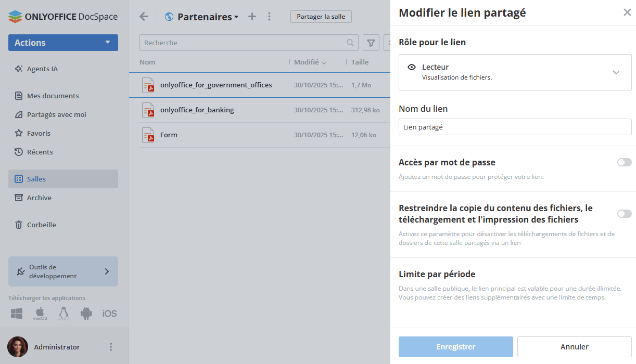
Task: Open the Récents list
Action: coord(41,152)
